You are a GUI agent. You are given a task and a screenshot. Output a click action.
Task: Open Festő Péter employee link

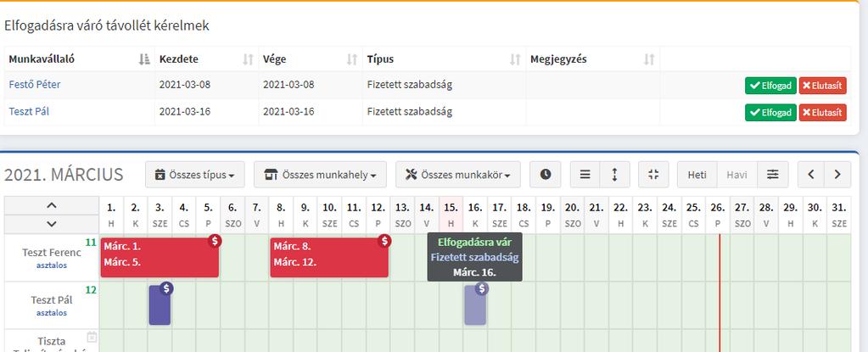coord(34,85)
